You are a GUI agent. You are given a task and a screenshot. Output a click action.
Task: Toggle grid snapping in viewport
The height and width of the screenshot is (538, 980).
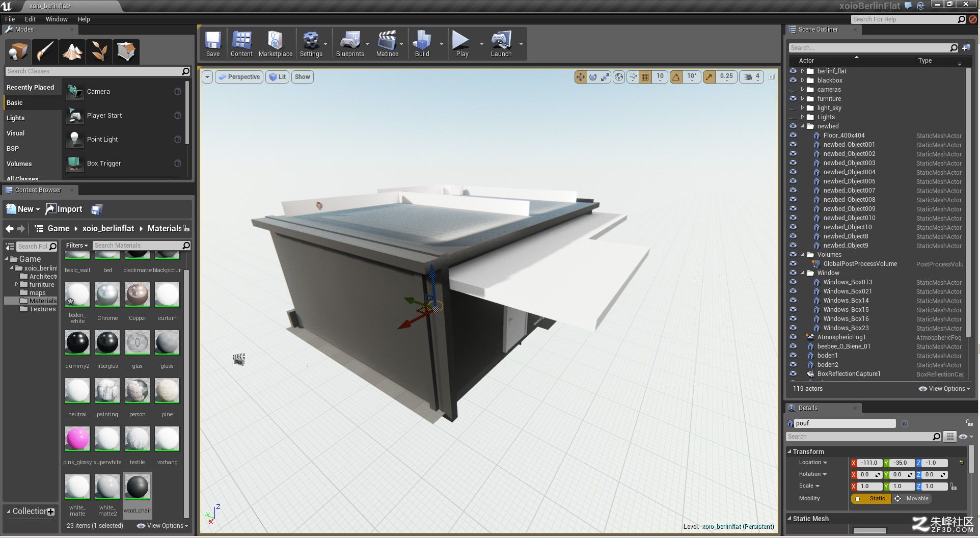point(645,77)
